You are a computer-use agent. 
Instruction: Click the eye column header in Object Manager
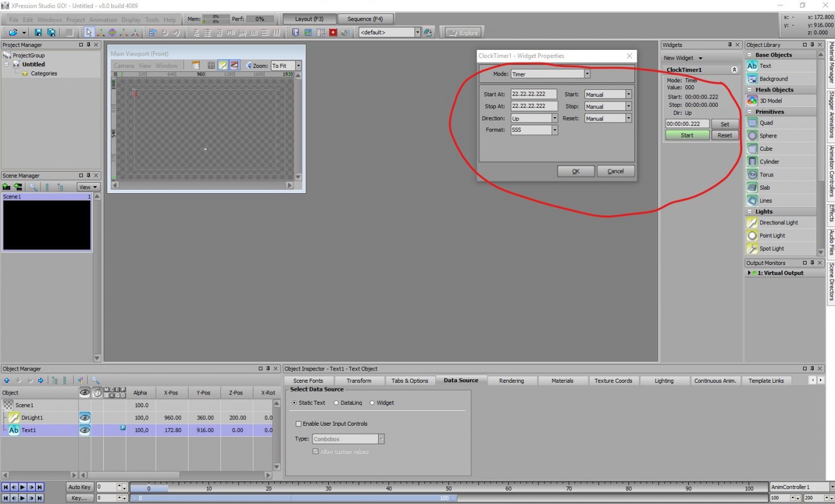coord(85,393)
